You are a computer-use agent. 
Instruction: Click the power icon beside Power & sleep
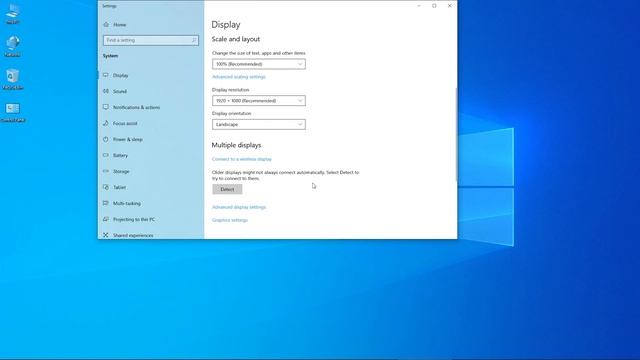(x=106, y=139)
